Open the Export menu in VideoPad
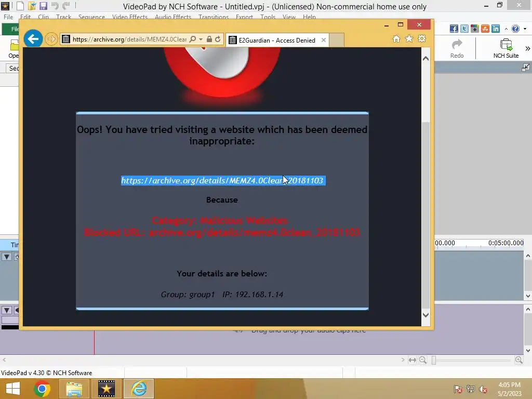The image size is (532, 399). coord(244,17)
